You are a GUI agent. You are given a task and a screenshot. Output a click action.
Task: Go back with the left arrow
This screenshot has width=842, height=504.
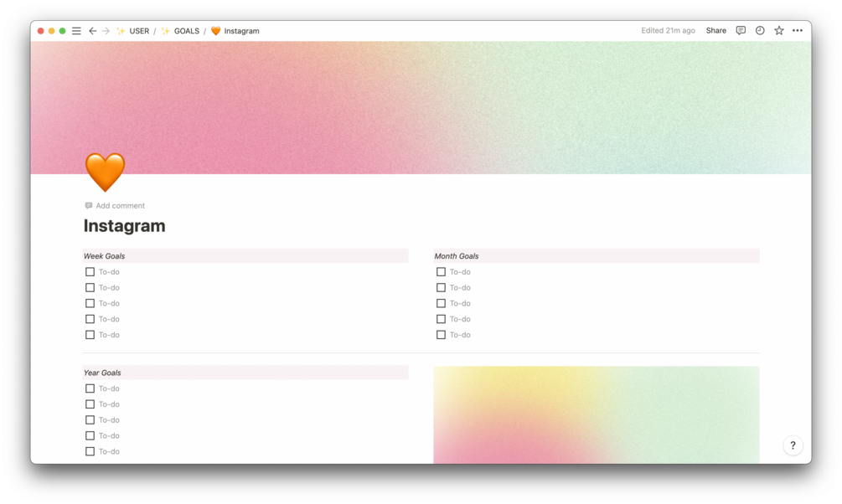(x=92, y=31)
